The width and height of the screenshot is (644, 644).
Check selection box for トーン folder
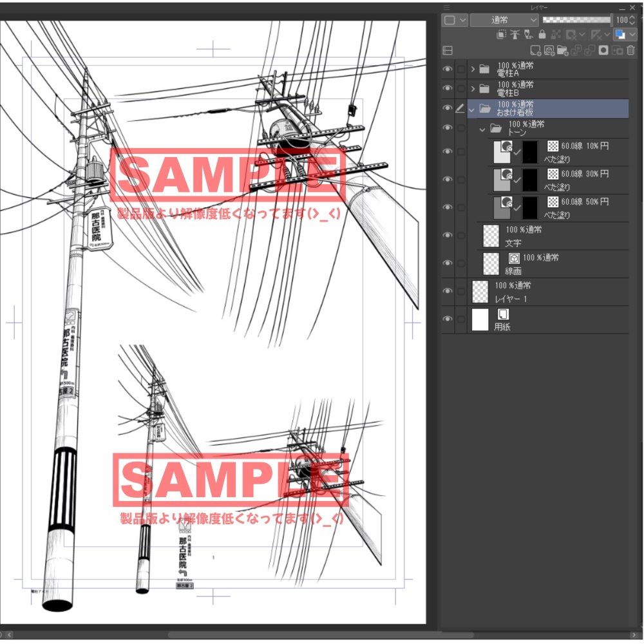(461, 128)
